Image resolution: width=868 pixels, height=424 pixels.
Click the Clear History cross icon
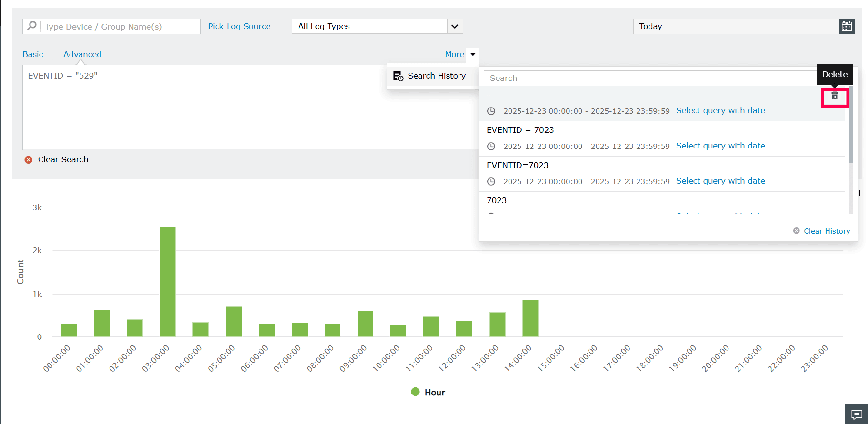click(797, 231)
